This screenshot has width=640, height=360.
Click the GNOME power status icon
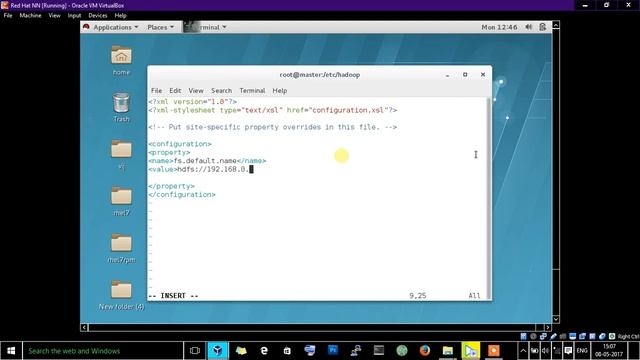coord(542,27)
